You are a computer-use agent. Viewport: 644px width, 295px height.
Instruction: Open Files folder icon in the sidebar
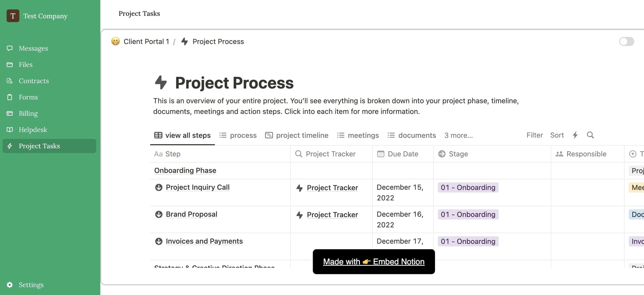coord(10,65)
